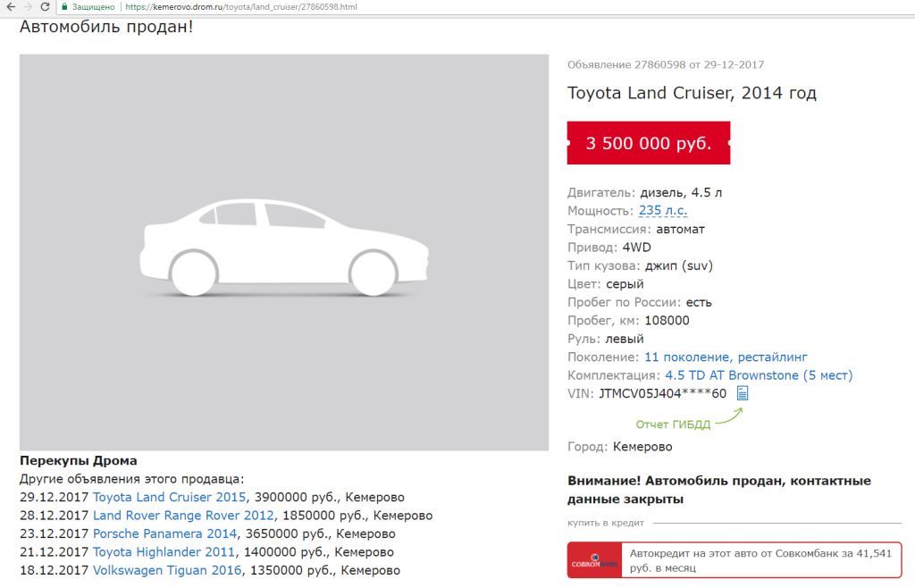Click the body type value 'джип (suv)'
Viewport: 915px width, 588px height.
coord(679,266)
